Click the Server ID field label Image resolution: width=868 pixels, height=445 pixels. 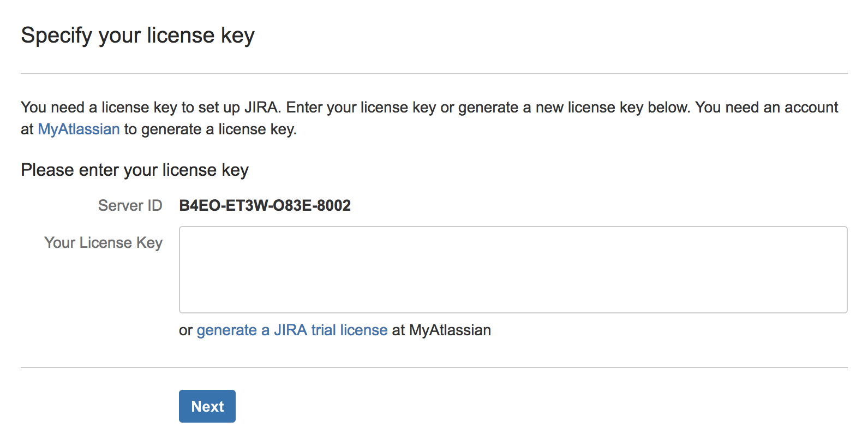pyautogui.click(x=130, y=205)
